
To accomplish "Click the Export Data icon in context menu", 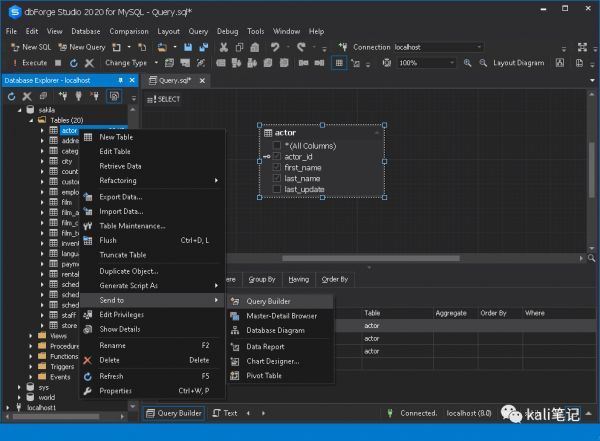I will (x=88, y=197).
